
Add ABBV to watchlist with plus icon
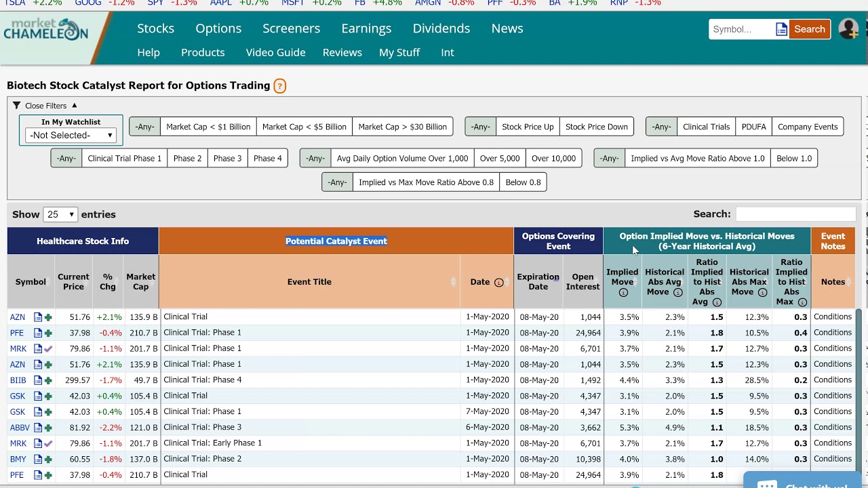point(48,428)
